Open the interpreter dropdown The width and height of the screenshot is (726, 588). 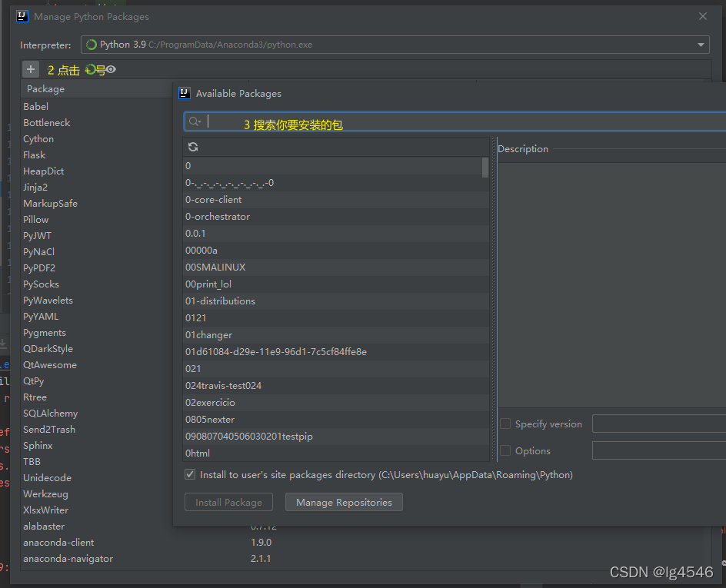(701, 45)
